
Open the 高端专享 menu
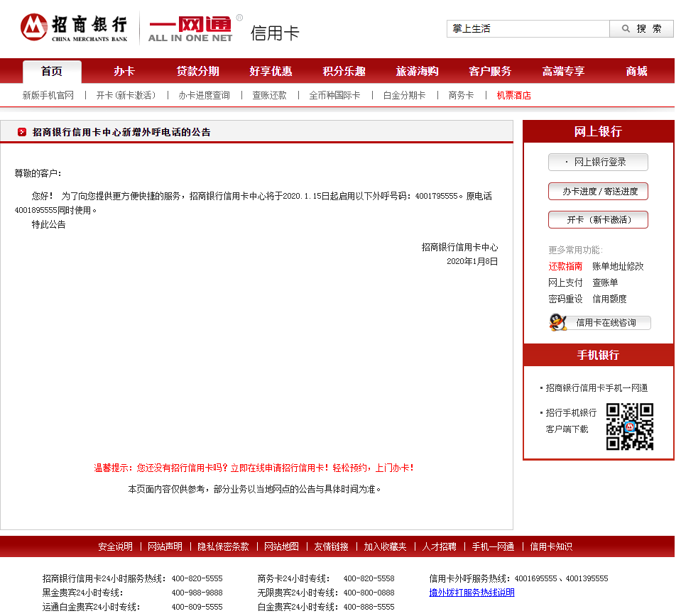pyautogui.click(x=563, y=71)
